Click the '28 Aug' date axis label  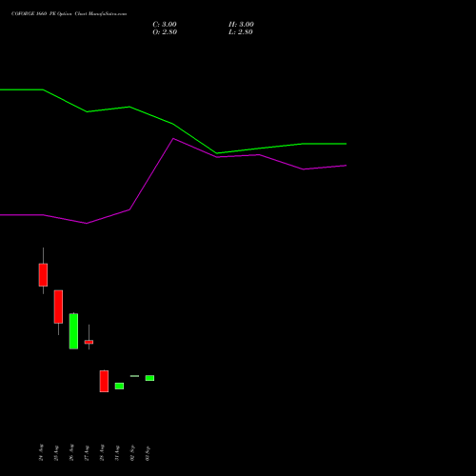(102, 452)
